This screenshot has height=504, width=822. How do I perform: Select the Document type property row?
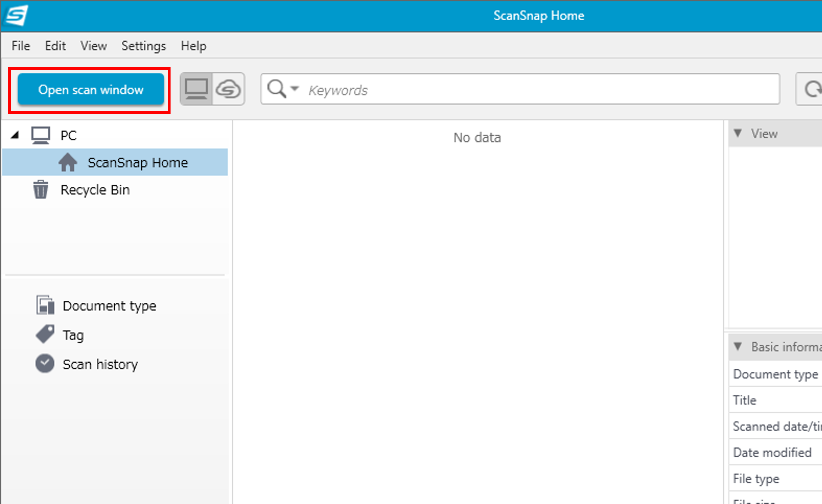click(x=775, y=374)
